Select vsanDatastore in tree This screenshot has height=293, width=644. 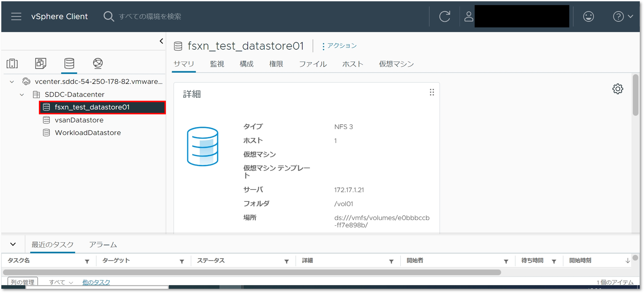[79, 120]
